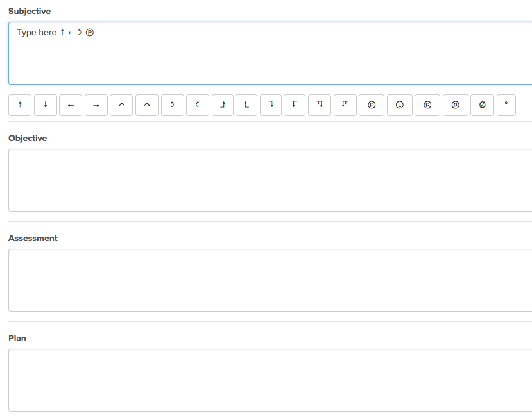Insert the circled P symbol
532x420 pixels.
pyautogui.click(x=372, y=105)
